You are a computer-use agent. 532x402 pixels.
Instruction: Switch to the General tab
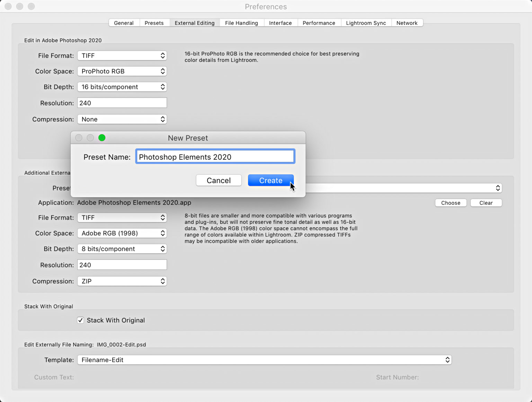tap(124, 22)
